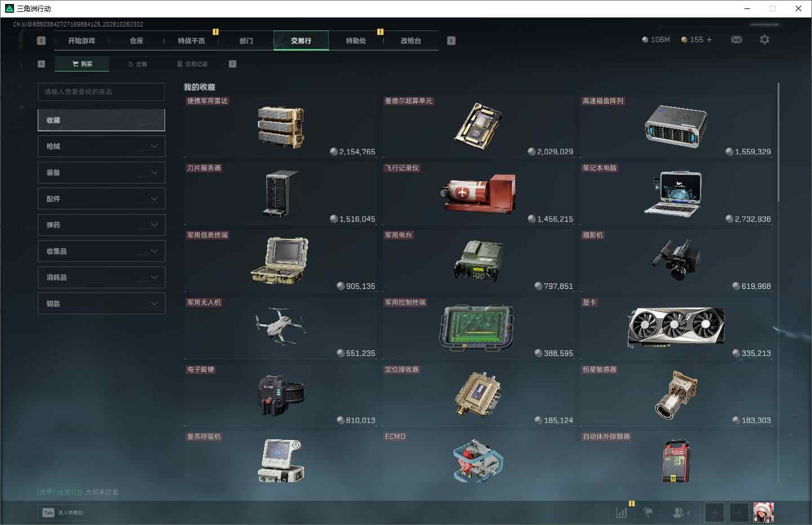Select the 摄影机 camera item

click(x=676, y=261)
